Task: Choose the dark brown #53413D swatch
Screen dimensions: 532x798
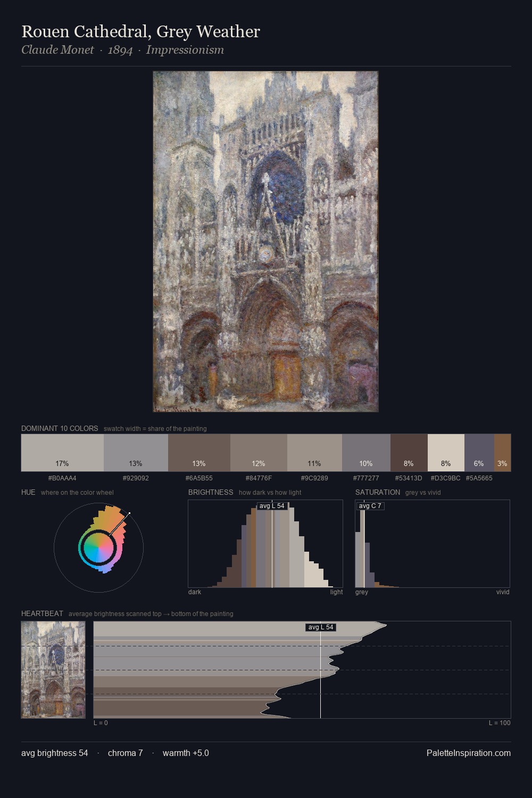Action: [x=409, y=453]
